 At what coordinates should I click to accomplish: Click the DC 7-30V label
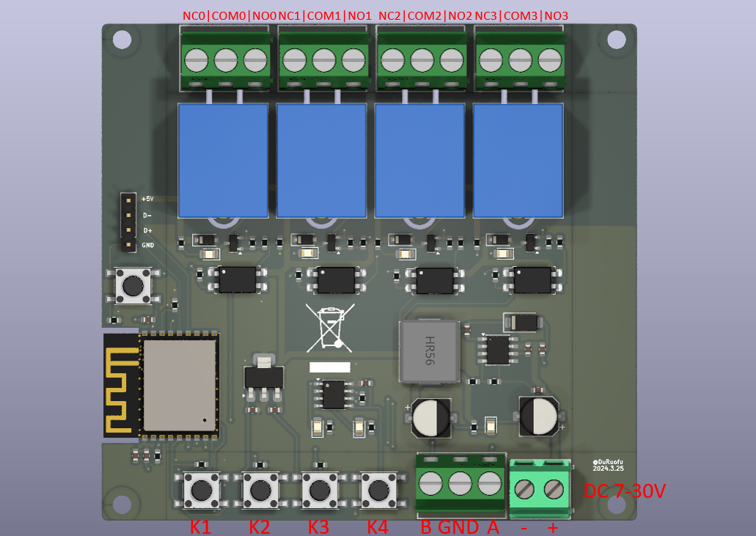click(624, 491)
